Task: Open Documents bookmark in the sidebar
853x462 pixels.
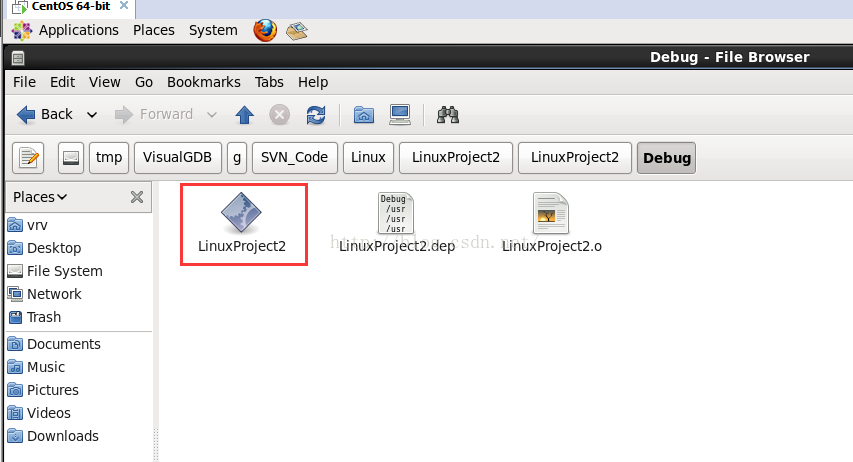Action: [x=54, y=344]
